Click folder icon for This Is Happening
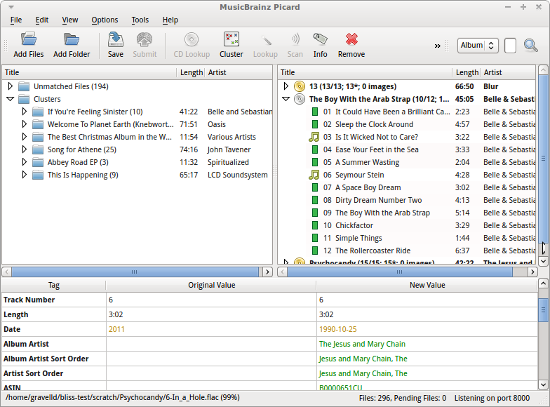 (x=38, y=175)
